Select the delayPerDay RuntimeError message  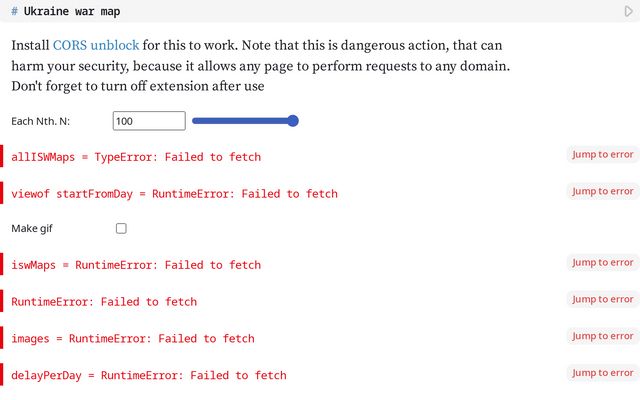tap(148, 375)
